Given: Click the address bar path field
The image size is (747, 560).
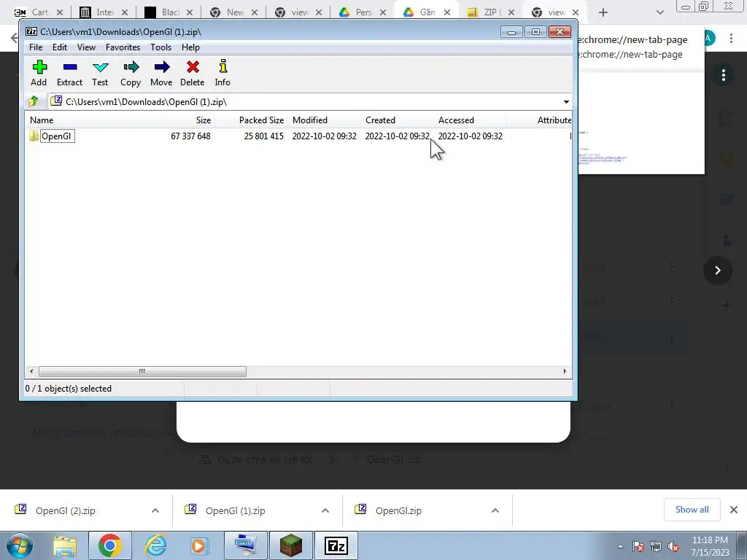Looking at the screenshot, I should (305, 102).
